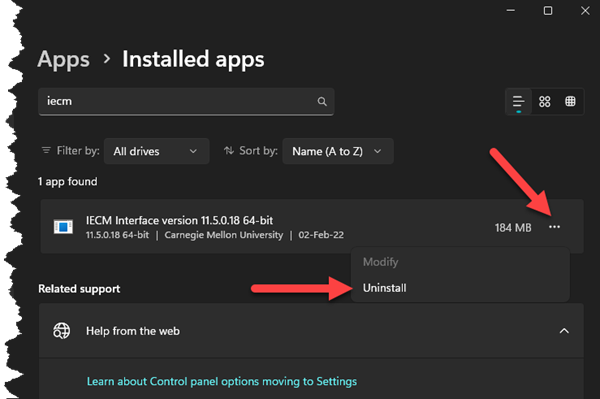Minimize the Settings window
The height and width of the screenshot is (399, 600).
click(x=510, y=11)
